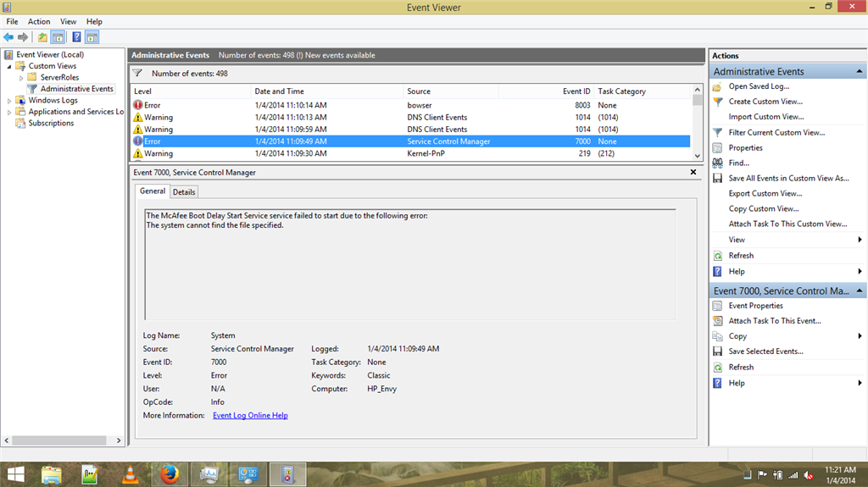Click Copy Custom View action
868x487 pixels.
[x=764, y=208]
